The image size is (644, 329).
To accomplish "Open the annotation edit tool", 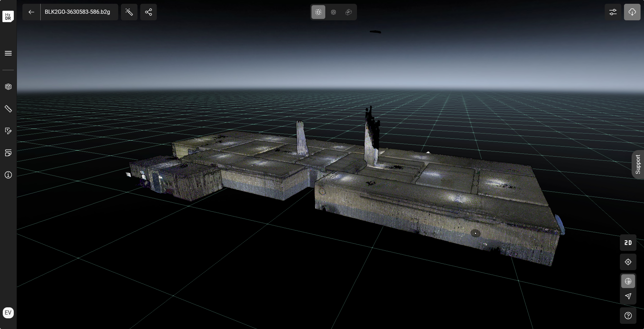I will click(8, 131).
